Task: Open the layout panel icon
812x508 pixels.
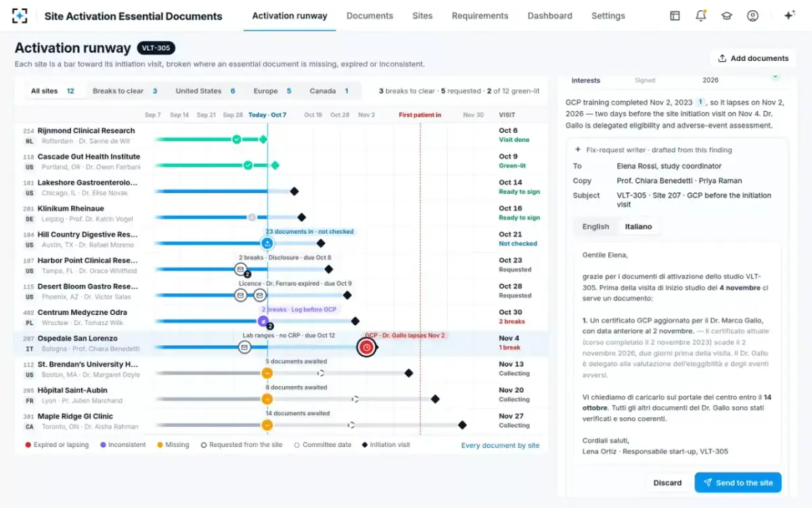Action: click(x=675, y=16)
